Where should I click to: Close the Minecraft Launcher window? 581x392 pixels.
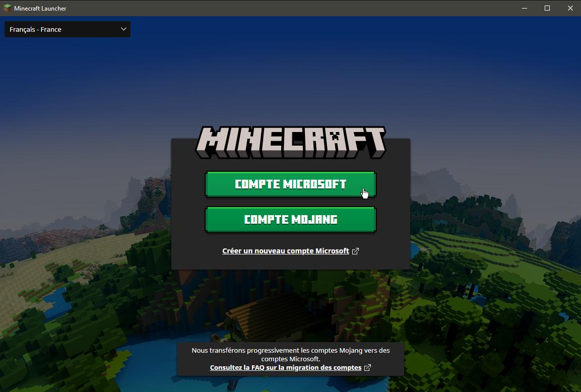(x=570, y=8)
